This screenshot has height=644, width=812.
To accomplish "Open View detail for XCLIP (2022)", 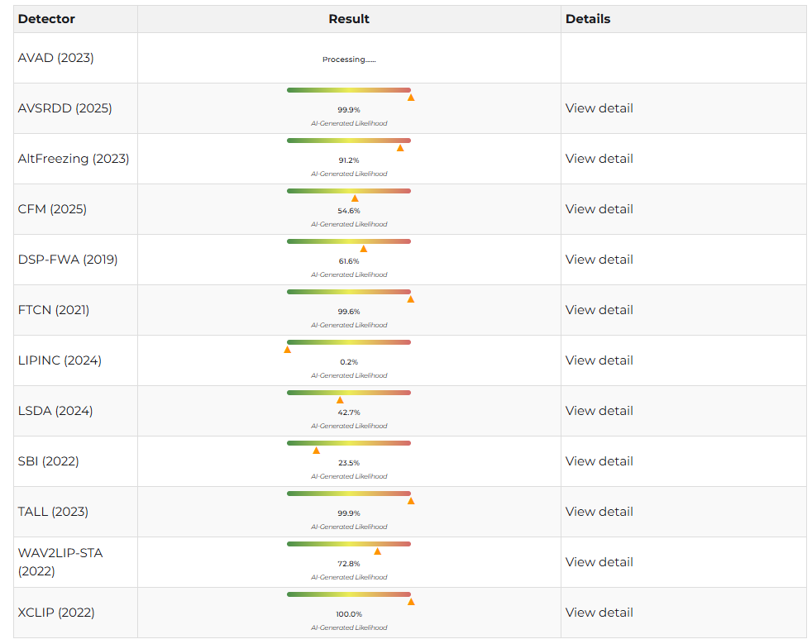I will point(599,613).
